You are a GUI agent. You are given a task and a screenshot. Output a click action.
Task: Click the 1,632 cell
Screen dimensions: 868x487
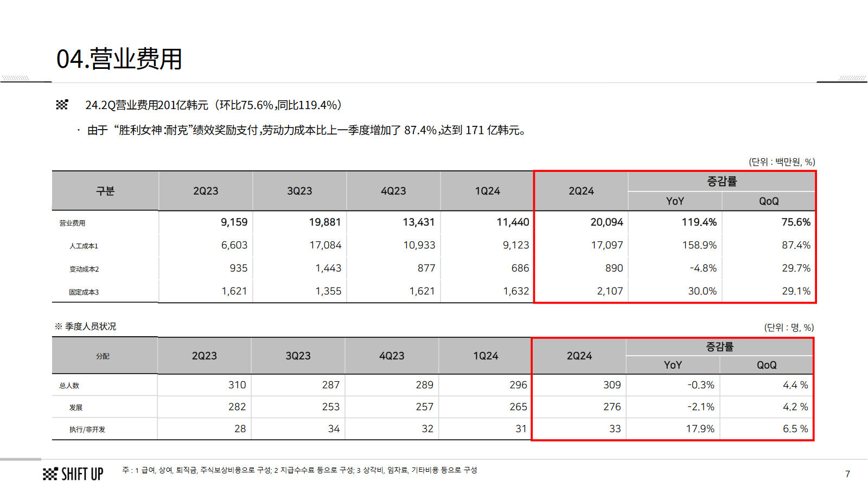coord(516,291)
